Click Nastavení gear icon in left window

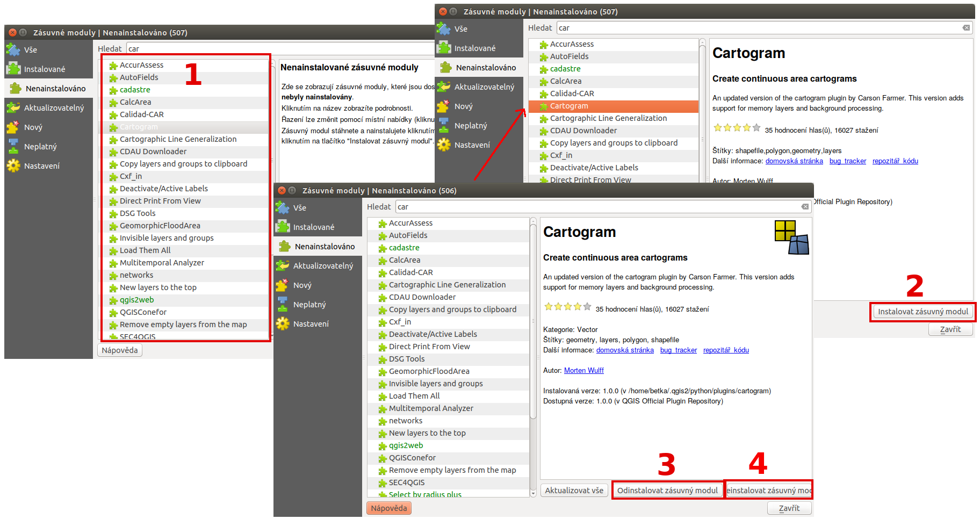(13, 165)
